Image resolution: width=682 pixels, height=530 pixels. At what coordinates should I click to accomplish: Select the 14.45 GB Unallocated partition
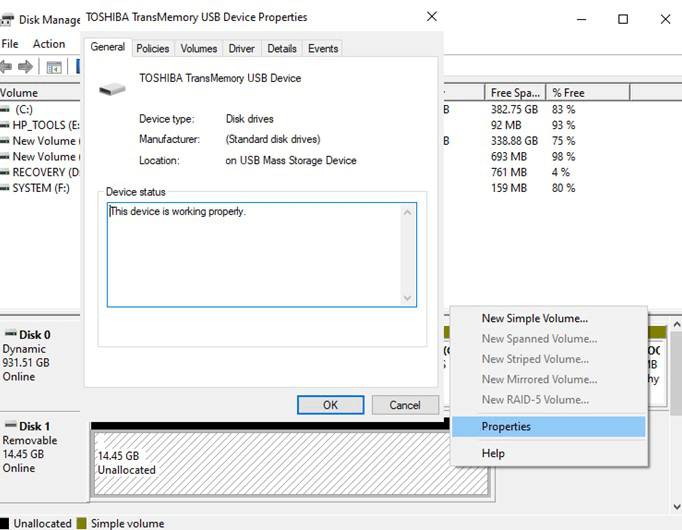pos(291,463)
